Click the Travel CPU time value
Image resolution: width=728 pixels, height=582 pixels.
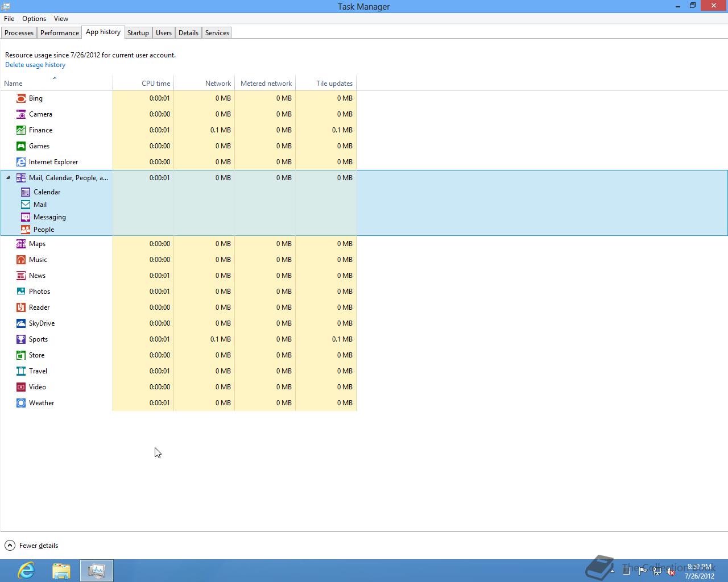coord(160,371)
